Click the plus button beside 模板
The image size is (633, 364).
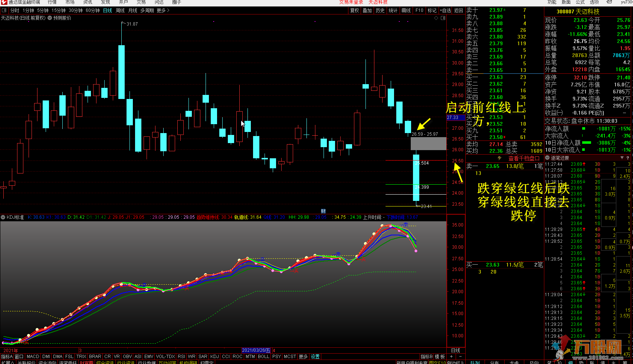(x=451, y=357)
